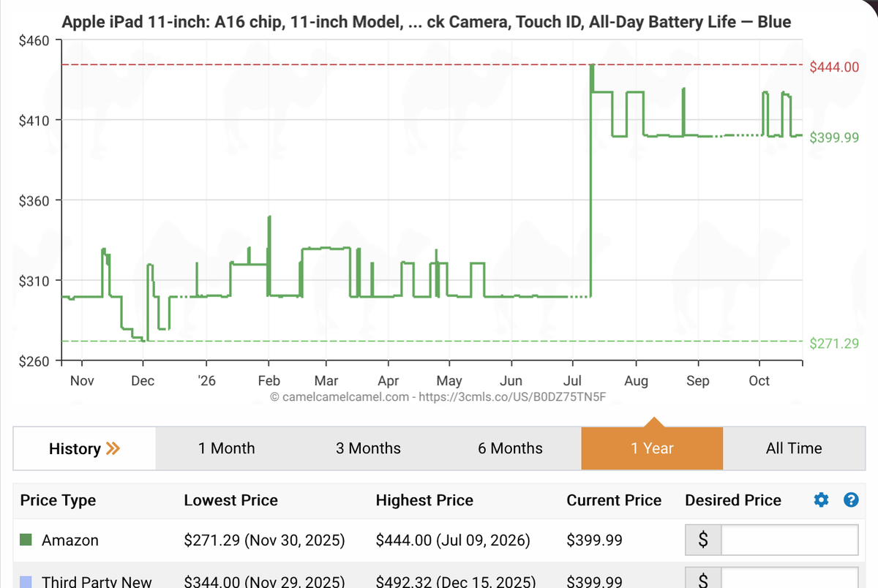Select the 3 Months tab

369,448
